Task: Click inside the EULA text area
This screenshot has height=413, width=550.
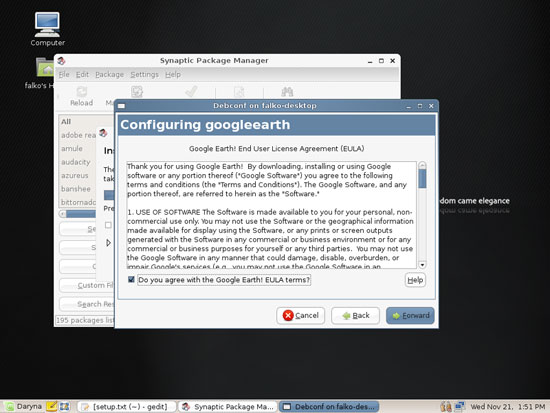Action: click(271, 215)
